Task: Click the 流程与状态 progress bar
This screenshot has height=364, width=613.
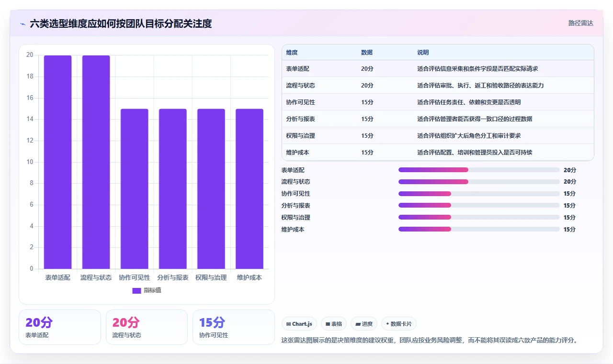Action: coord(479,182)
